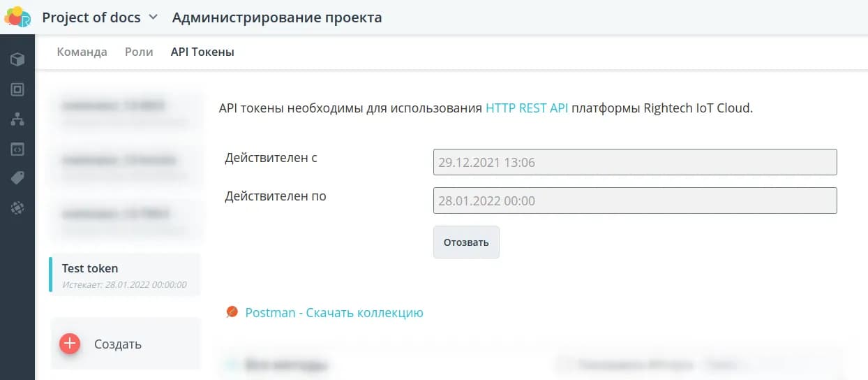Open the nested square icon in sidebar
868x380 pixels.
coord(17,89)
